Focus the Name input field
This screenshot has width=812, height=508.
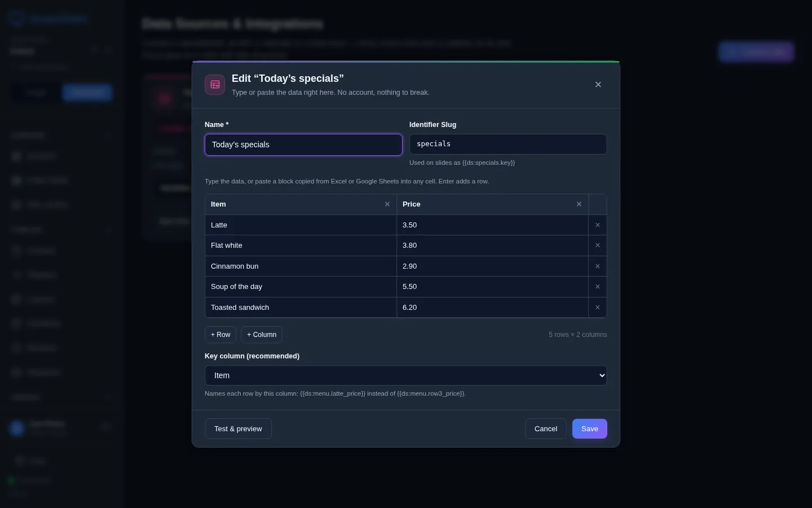tap(303, 144)
